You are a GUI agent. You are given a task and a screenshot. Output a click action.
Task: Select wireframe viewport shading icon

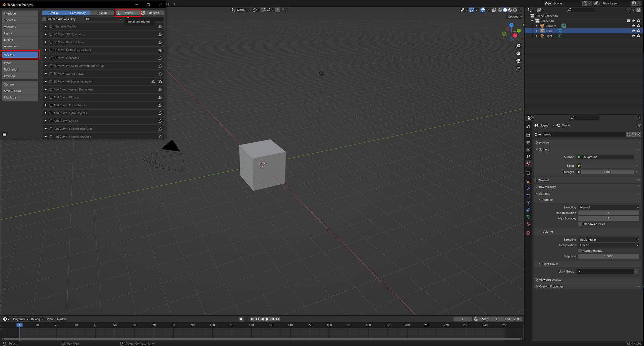[500, 10]
